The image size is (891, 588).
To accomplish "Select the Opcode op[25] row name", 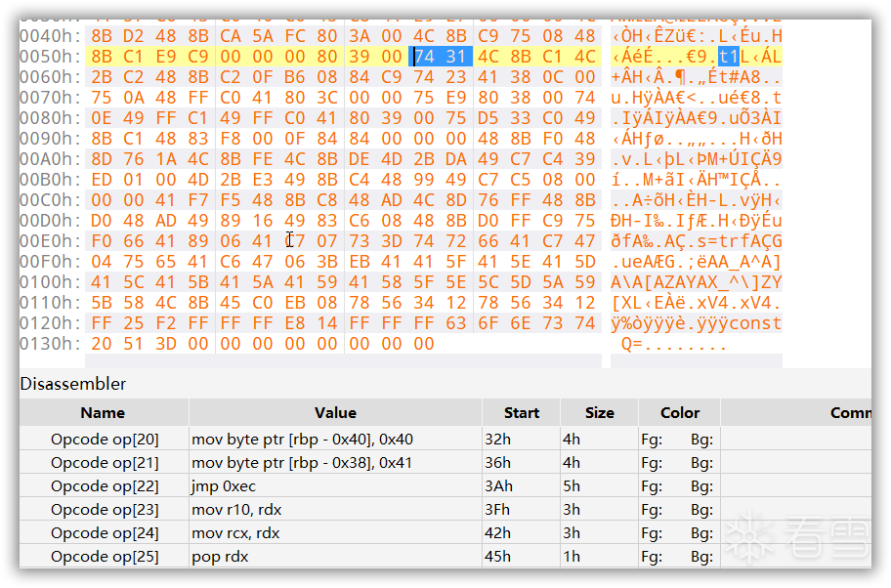I will point(105,557).
